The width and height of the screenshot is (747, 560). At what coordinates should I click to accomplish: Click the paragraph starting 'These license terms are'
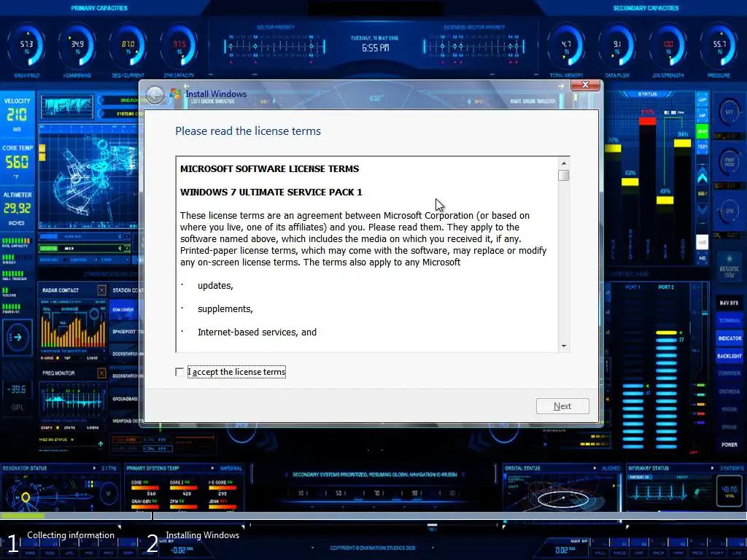coord(363,238)
